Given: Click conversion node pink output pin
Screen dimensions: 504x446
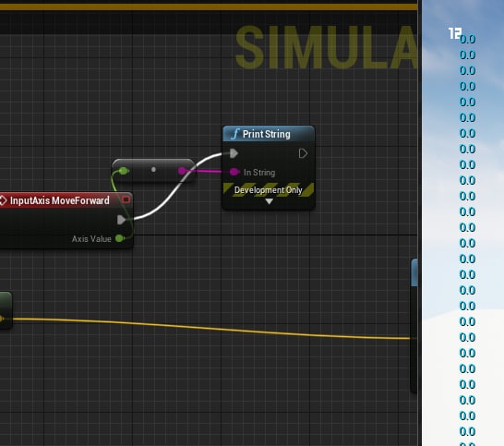Looking at the screenshot, I should tap(182, 171).
